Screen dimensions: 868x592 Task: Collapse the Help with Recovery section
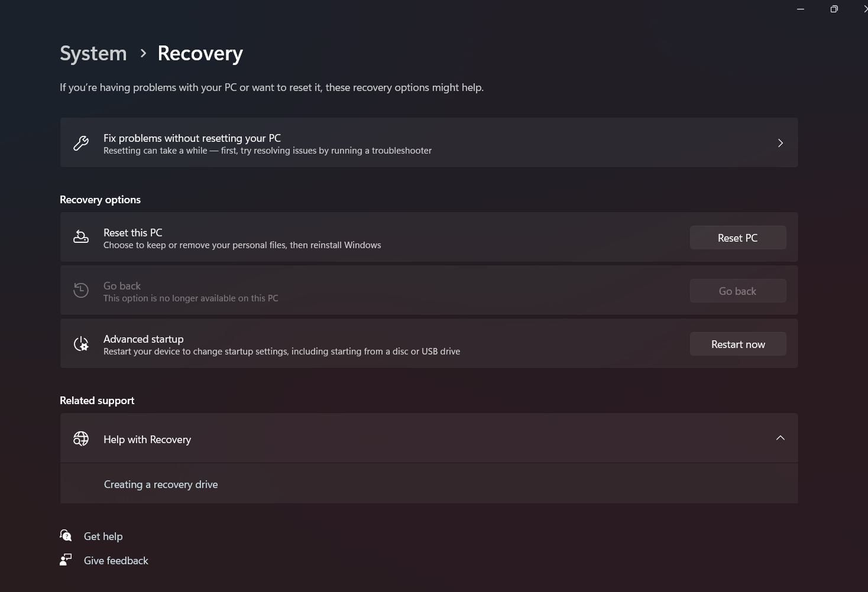(780, 438)
